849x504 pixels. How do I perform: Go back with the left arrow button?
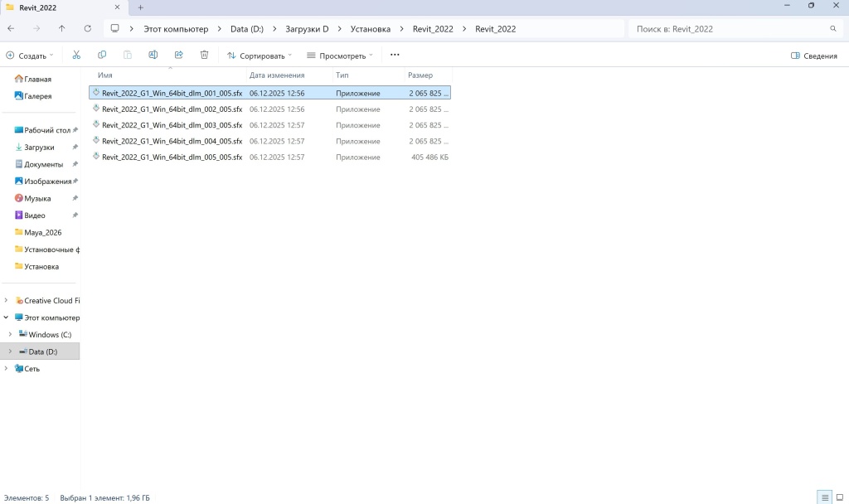coord(11,29)
